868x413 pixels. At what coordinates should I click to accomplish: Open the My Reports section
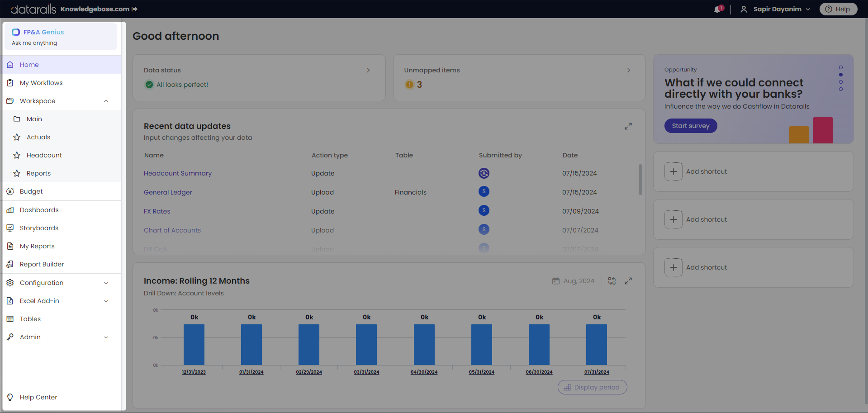37,246
